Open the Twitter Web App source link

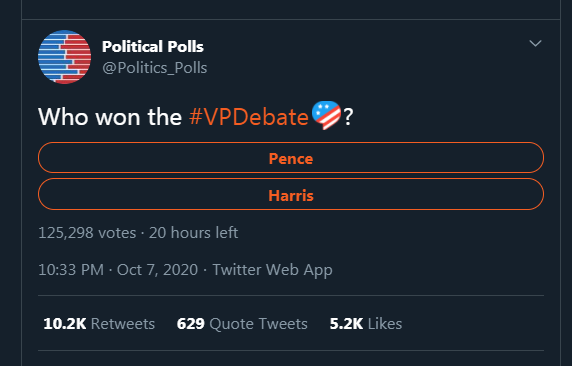tap(273, 270)
